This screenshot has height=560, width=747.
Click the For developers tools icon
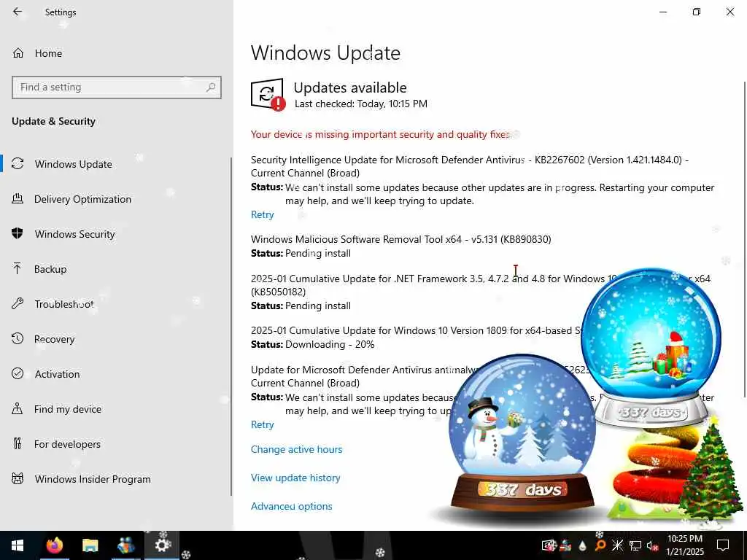(x=18, y=444)
